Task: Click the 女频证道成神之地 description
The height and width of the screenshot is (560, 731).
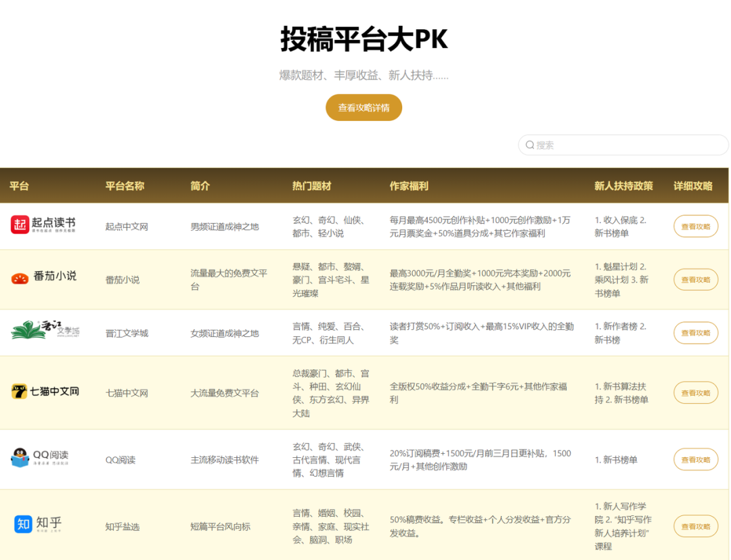Action: click(x=224, y=333)
